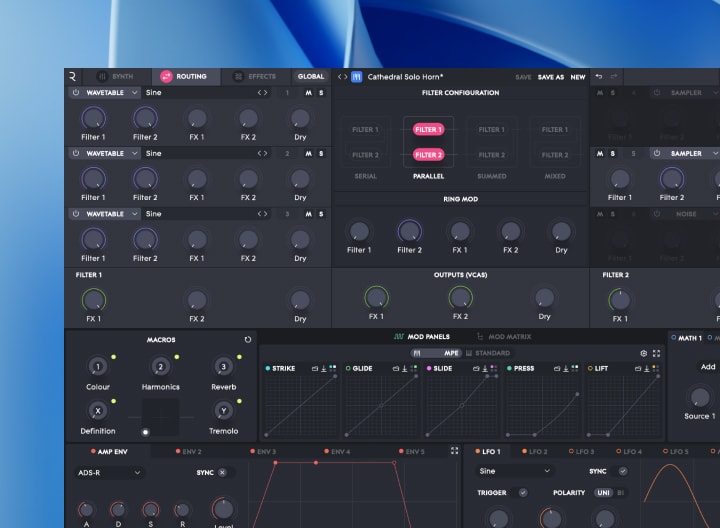This screenshot has height=528, width=720.
Task: Mute oscillator 1 with M button
Action: pos(309,93)
